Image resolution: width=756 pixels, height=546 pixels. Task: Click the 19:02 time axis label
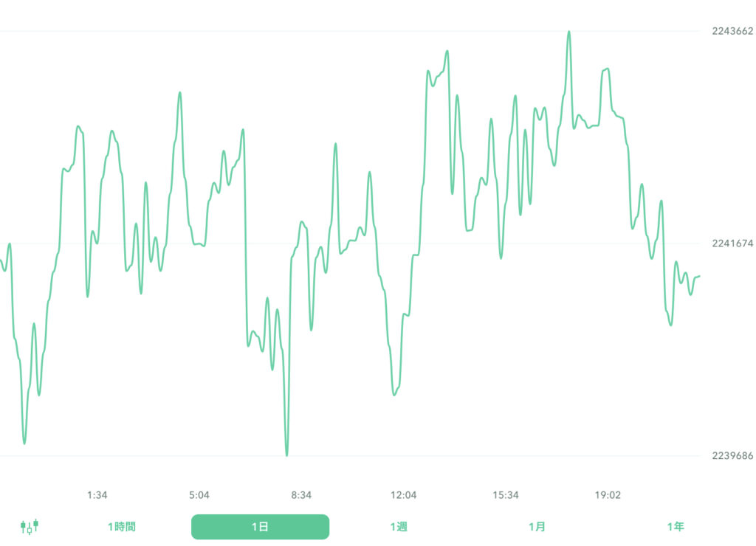pyautogui.click(x=608, y=495)
